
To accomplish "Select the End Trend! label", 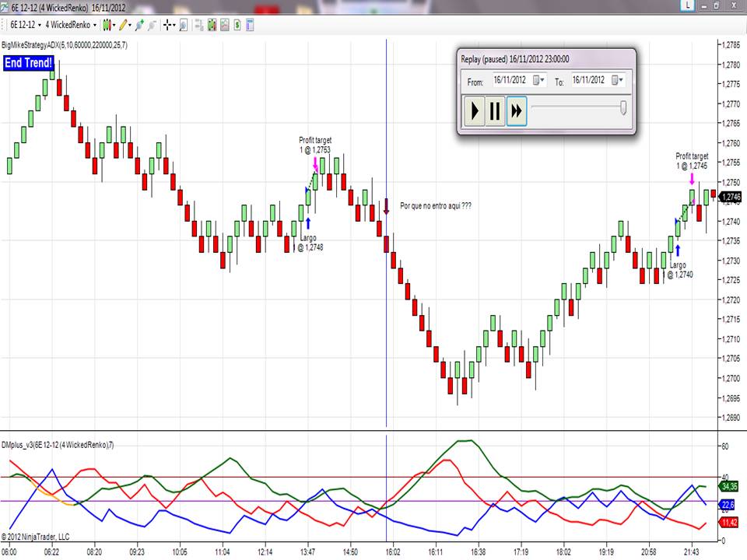I will click(29, 63).
